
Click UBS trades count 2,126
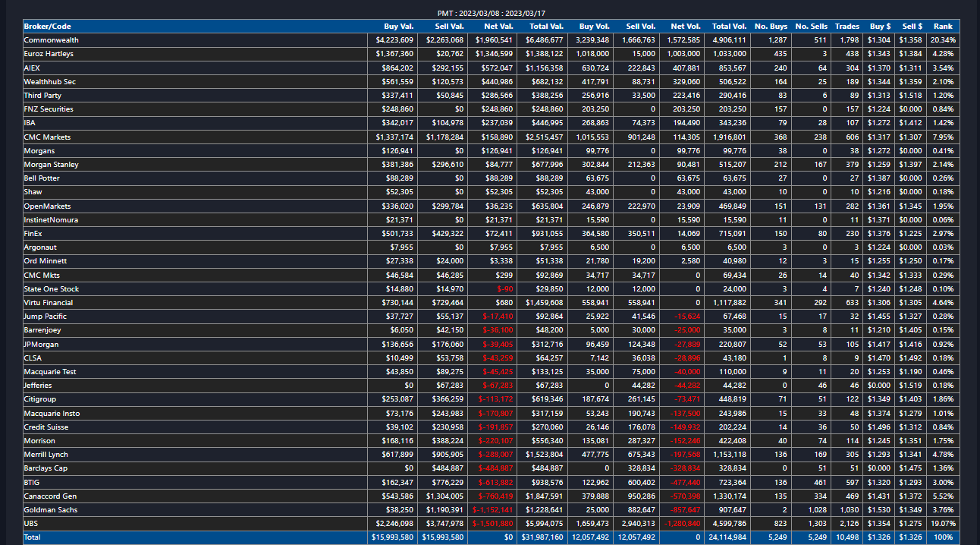click(x=850, y=523)
